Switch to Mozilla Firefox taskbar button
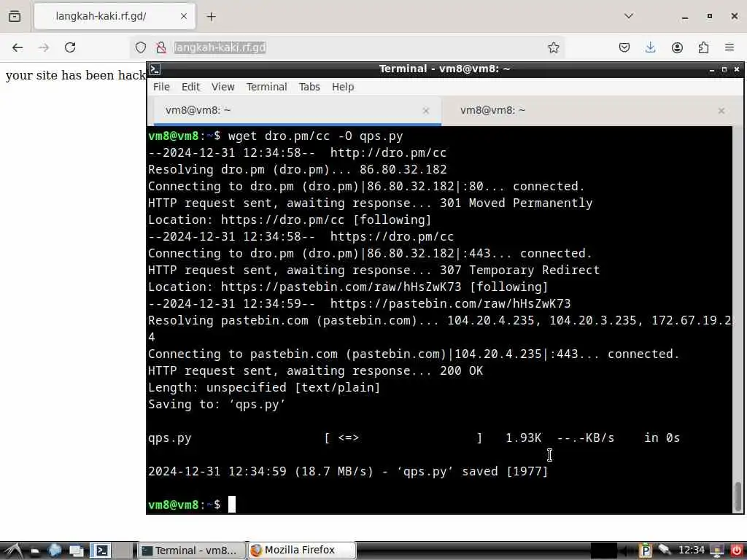The width and height of the screenshot is (747, 560). point(301,551)
